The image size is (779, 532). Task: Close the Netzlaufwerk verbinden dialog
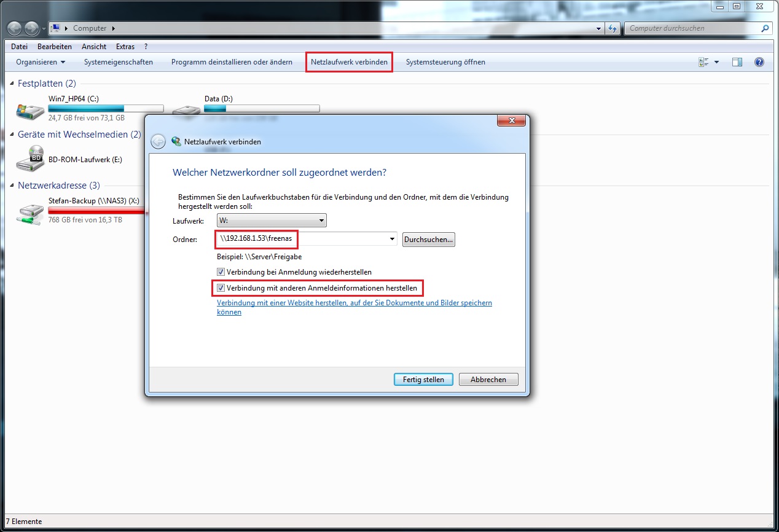pos(511,121)
